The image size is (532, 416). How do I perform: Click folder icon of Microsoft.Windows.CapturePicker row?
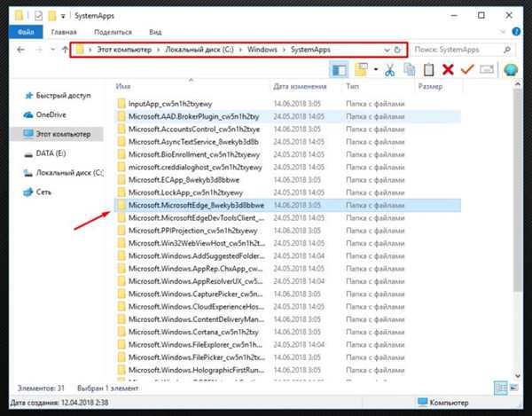[121, 294]
